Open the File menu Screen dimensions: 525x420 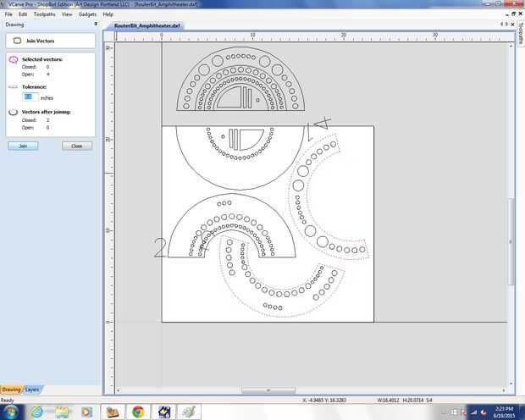[x=8, y=14]
